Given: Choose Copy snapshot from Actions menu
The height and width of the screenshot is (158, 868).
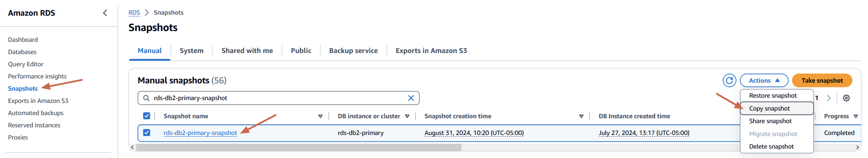Looking at the screenshot, I should coord(769,109).
